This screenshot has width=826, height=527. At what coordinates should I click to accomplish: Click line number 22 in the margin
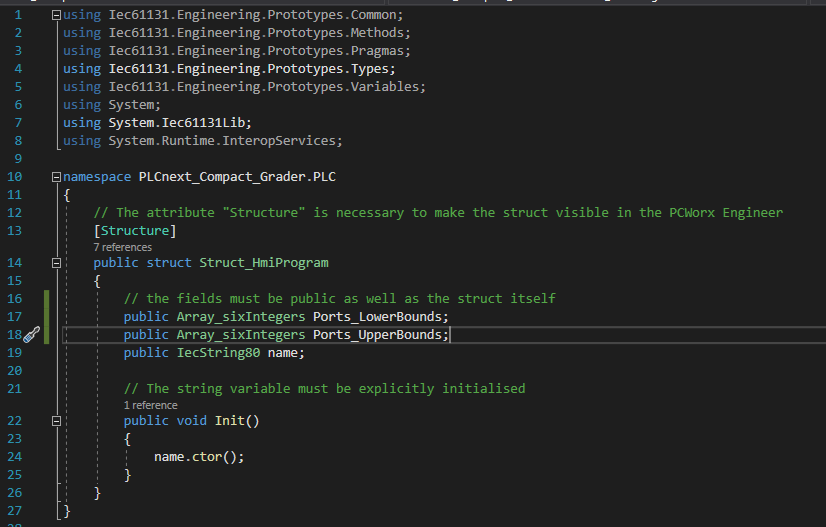pos(14,421)
